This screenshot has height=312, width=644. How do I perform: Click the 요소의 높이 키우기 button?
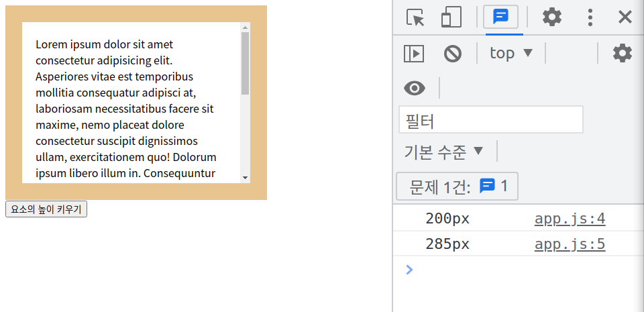click(46, 209)
